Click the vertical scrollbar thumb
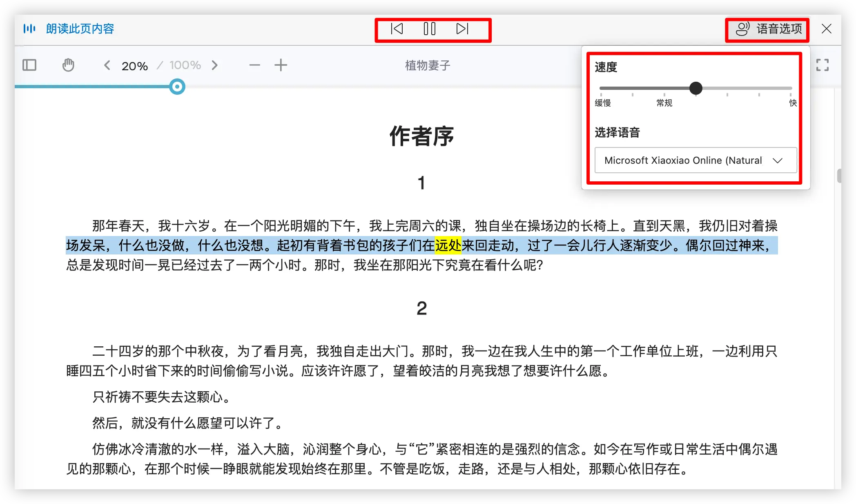Viewport: 856px width, 504px height. [x=839, y=176]
